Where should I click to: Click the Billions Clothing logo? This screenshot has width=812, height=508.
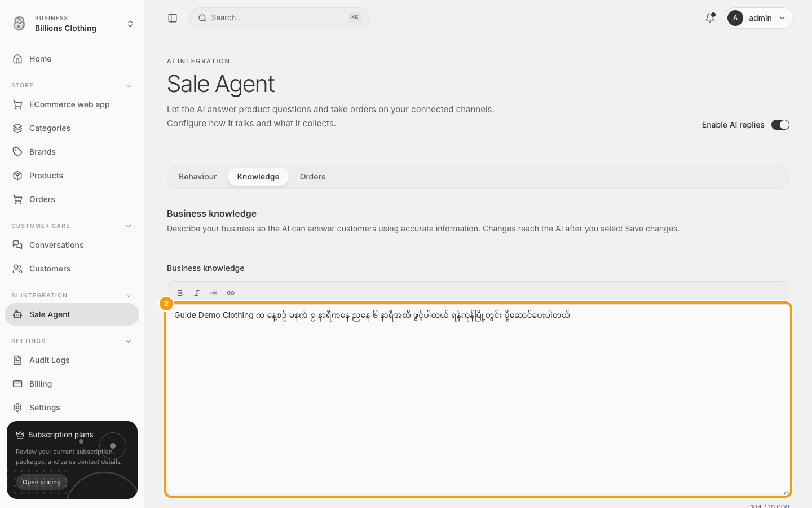point(19,23)
